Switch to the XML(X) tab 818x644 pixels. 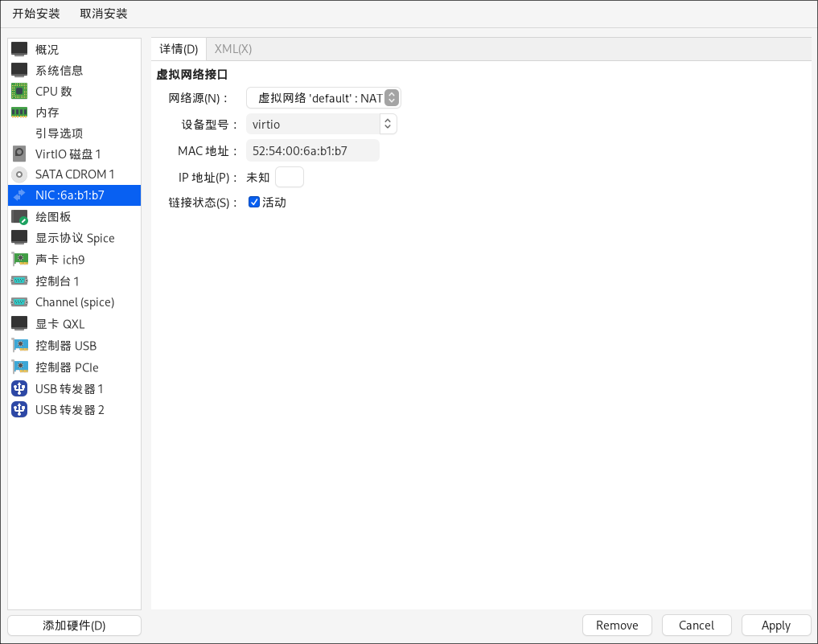(232, 48)
